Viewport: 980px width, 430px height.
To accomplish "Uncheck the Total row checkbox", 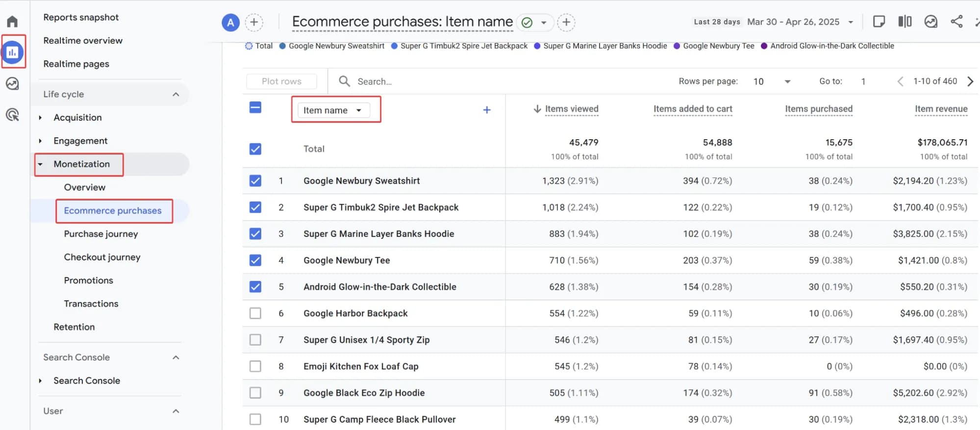I will pos(255,149).
